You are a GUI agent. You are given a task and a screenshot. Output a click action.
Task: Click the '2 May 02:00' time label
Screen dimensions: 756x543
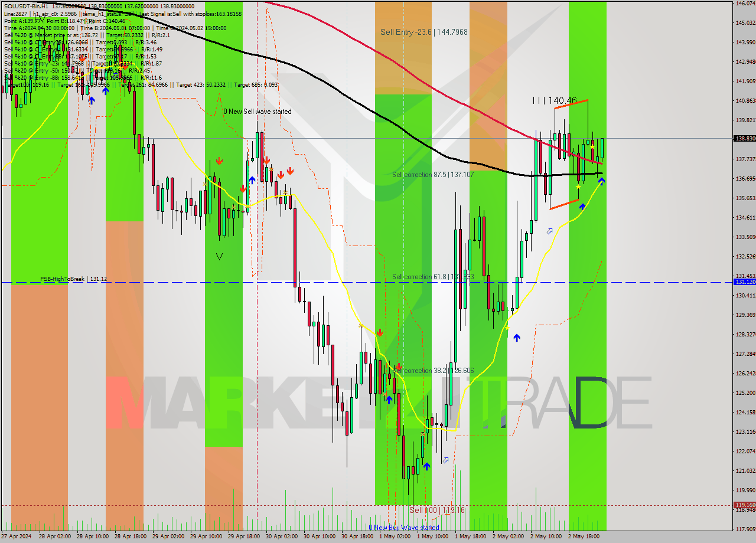[x=507, y=537]
